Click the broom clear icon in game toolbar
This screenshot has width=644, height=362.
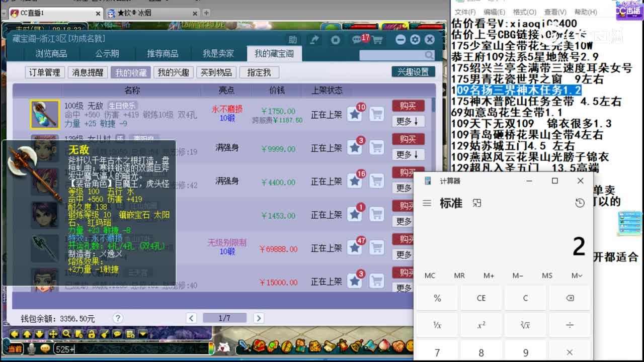click(x=105, y=334)
